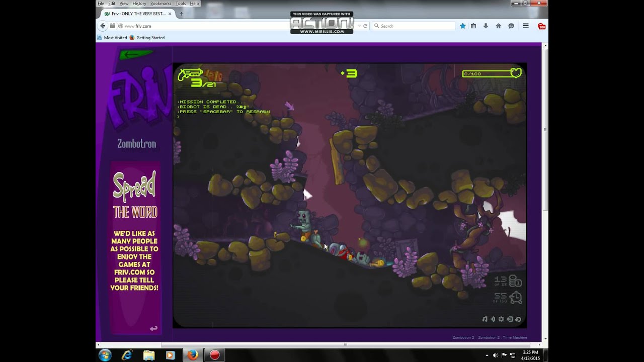Open the Tools menu
This screenshot has height=362, width=644.
point(181,4)
